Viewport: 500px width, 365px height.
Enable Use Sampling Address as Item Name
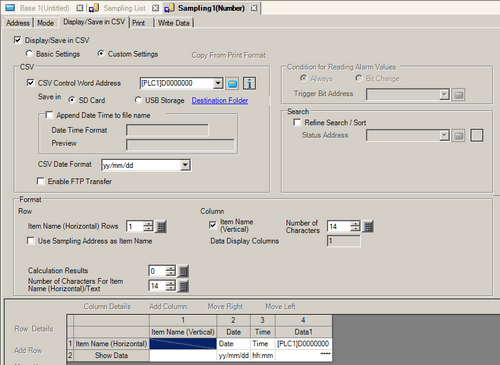[30, 241]
